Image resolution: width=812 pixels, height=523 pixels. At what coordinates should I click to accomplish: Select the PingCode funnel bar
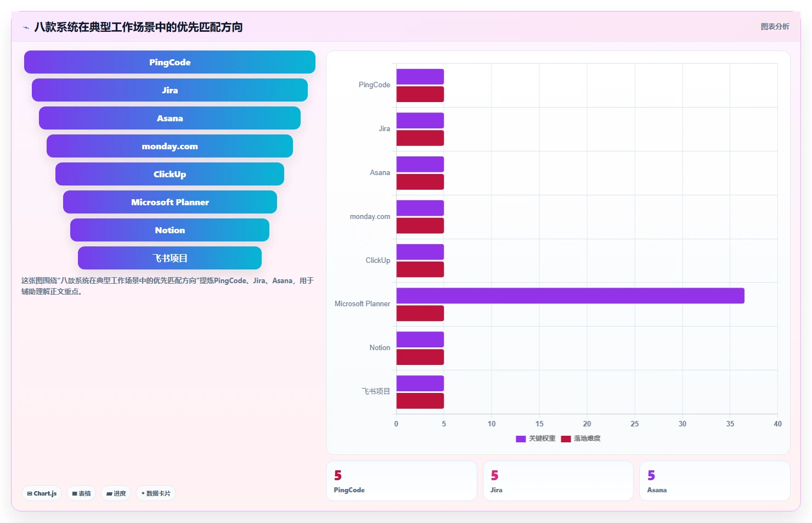[170, 62]
